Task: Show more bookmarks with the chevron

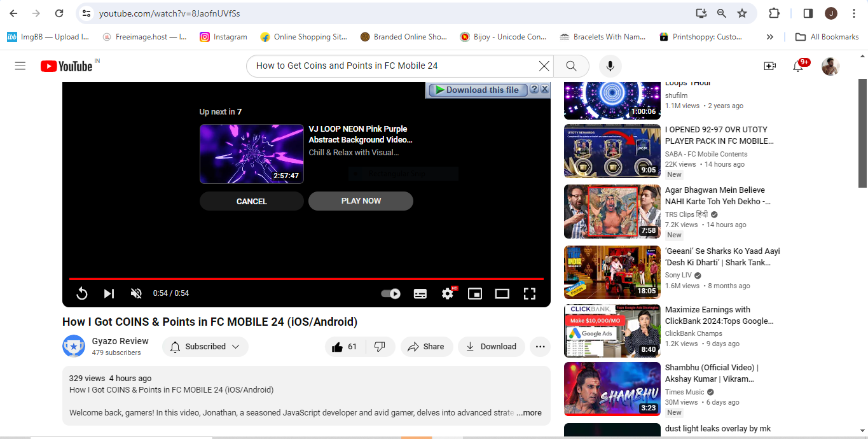Action: point(769,37)
